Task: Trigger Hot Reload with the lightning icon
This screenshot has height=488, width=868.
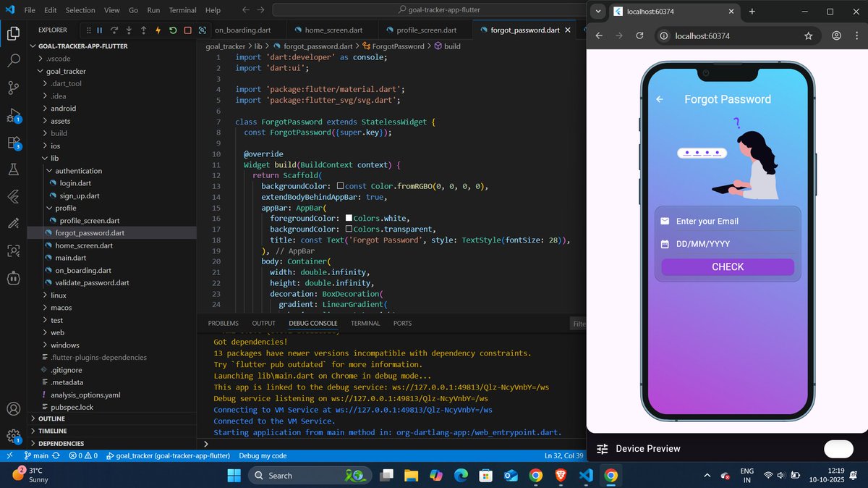Action: pyautogui.click(x=158, y=30)
